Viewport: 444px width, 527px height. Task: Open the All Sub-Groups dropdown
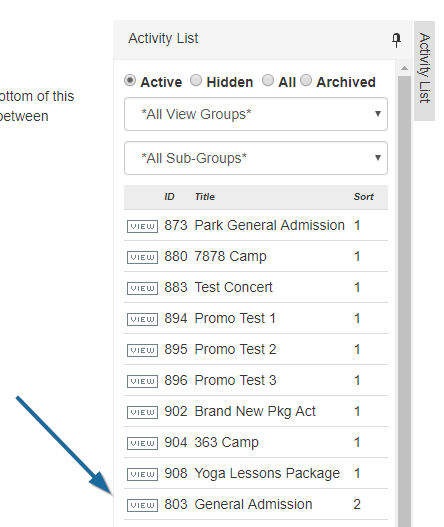click(x=256, y=158)
